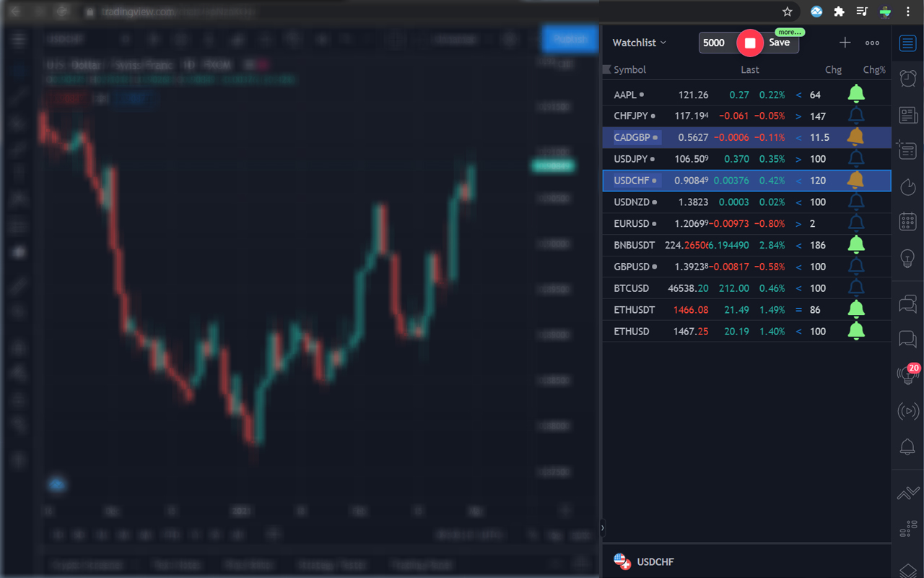Toggle the USDJPY alert bell
924x578 pixels.
(x=856, y=158)
